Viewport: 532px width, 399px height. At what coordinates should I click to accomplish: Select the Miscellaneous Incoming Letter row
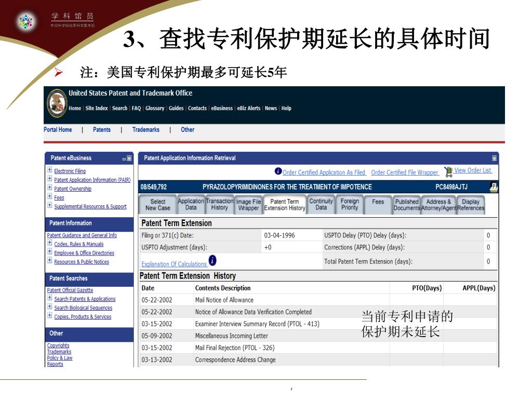(318, 336)
